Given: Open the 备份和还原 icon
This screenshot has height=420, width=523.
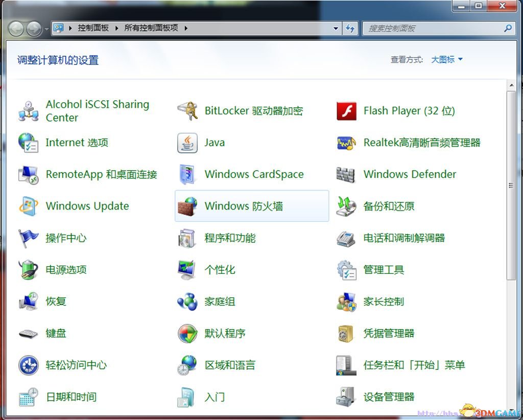Looking at the screenshot, I should click(346, 206).
